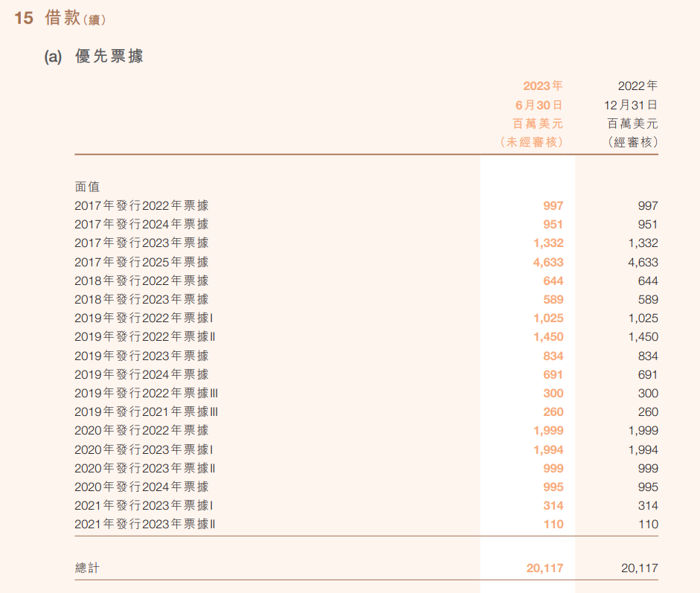The width and height of the screenshot is (700, 593).
Task: Click the orange 20,117 total
Action: [x=545, y=568]
